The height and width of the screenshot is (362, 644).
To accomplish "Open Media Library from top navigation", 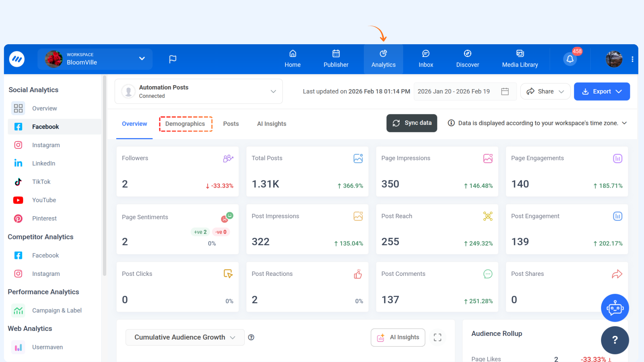I will coord(520,59).
